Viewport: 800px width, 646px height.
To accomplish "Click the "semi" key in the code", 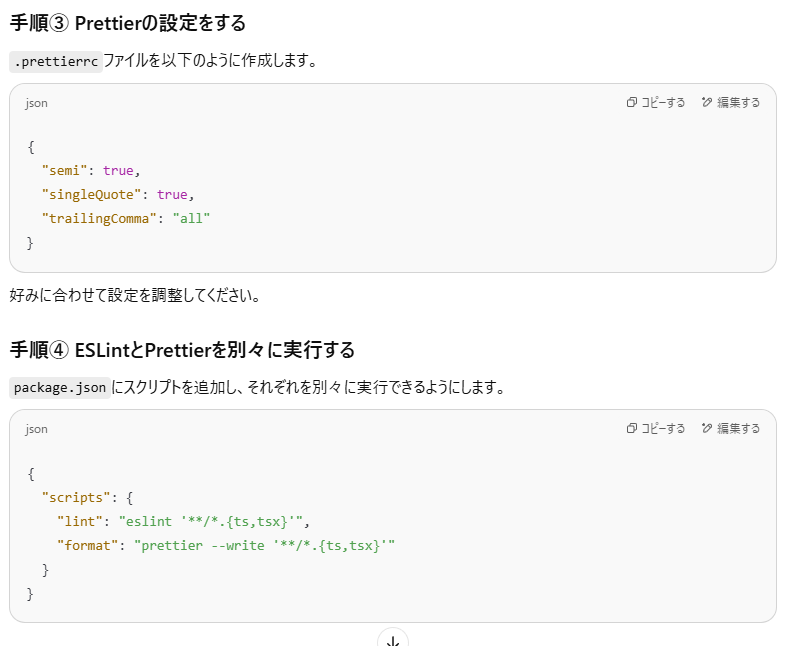I will pyautogui.click(x=64, y=170).
